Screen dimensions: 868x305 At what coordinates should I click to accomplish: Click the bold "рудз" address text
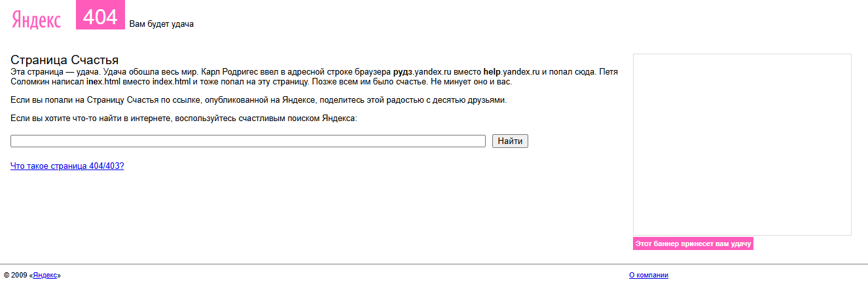(x=401, y=72)
